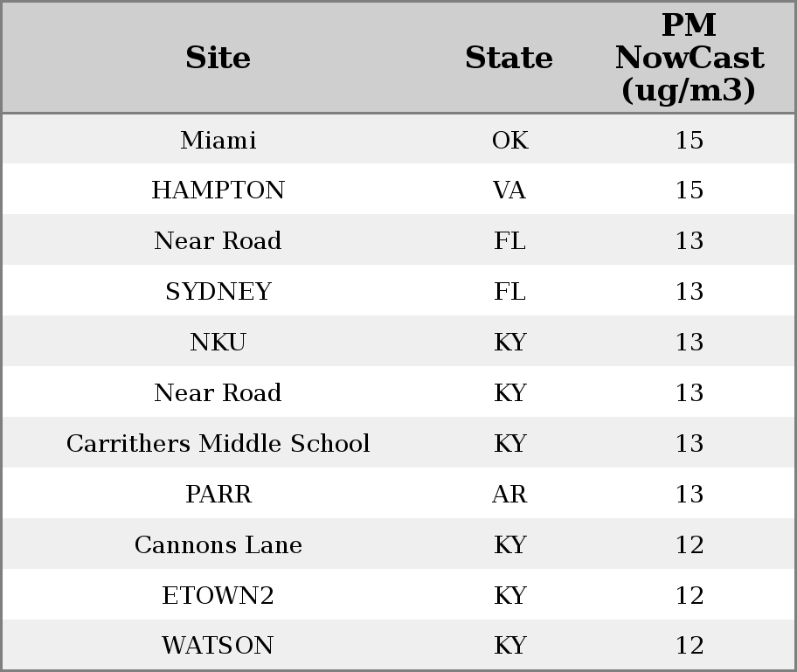Click PARR's PM value of 13

click(x=690, y=494)
